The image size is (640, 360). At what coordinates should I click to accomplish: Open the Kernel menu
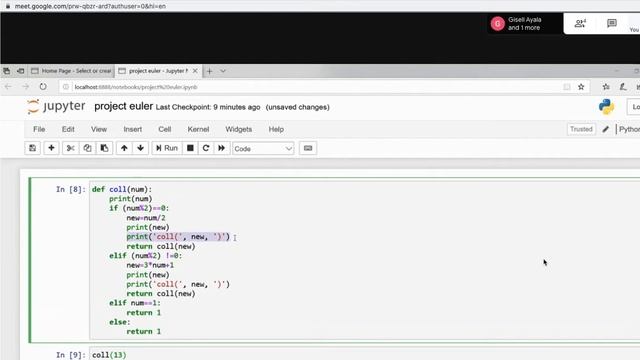[198, 129]
